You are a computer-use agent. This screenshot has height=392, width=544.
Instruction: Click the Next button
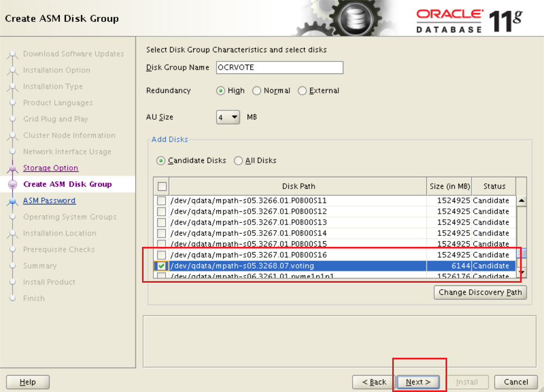click(x=418, y=382)
